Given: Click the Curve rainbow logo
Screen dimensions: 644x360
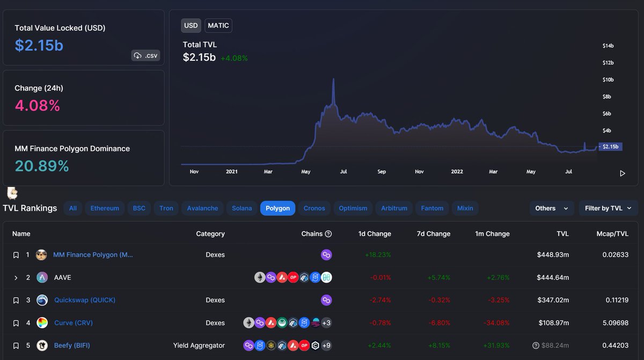Looking at the screenshot, I should pos(42,323).
